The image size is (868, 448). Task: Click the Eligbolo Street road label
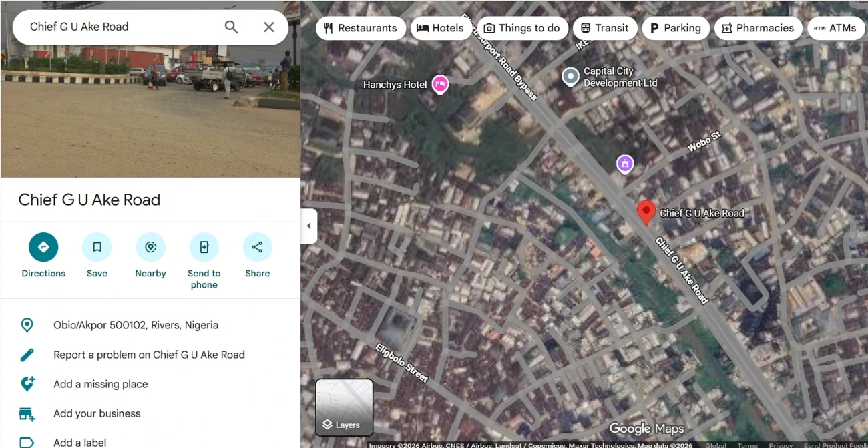tap(401, 363)
